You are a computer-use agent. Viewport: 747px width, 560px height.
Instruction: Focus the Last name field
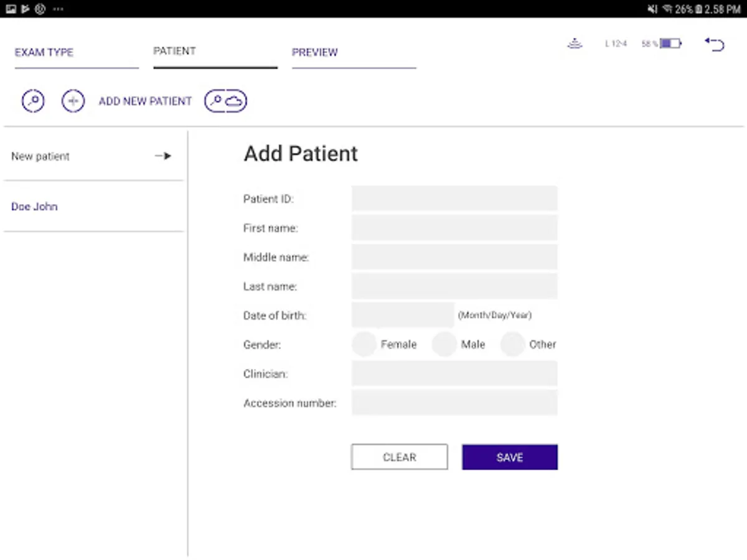point(454,286)
